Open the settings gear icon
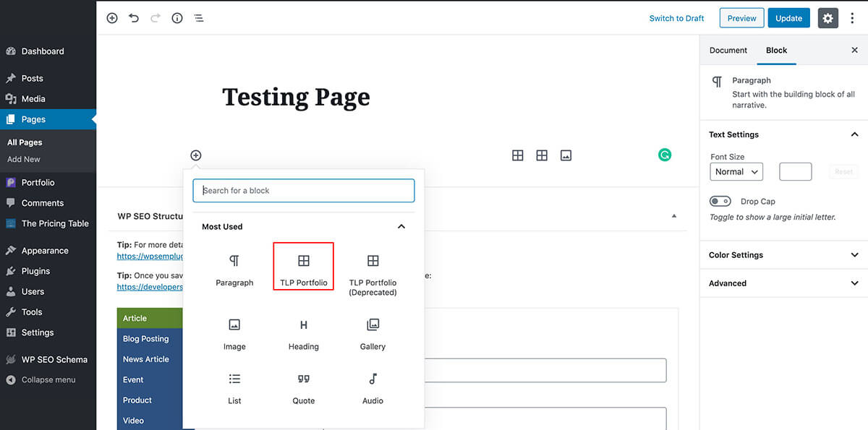Image resolution: width=868 pixels, height=430 pixels. tap(828, 18)
